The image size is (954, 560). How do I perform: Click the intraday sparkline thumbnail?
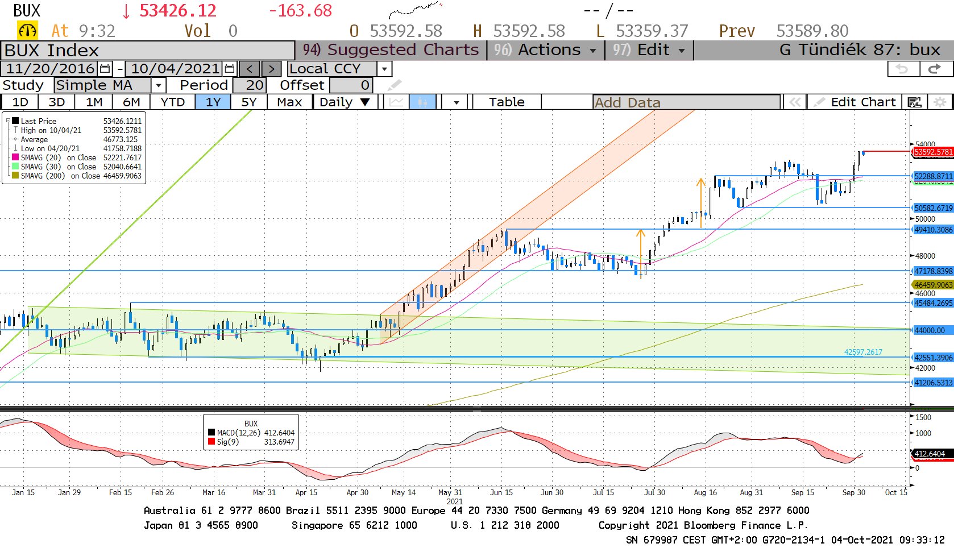click(x=415, y=10)
